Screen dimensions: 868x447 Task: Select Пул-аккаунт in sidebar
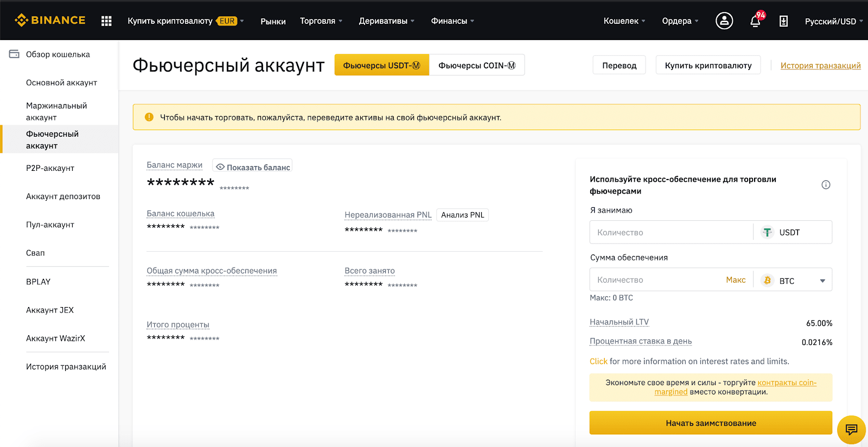click(x=50, y=225)
